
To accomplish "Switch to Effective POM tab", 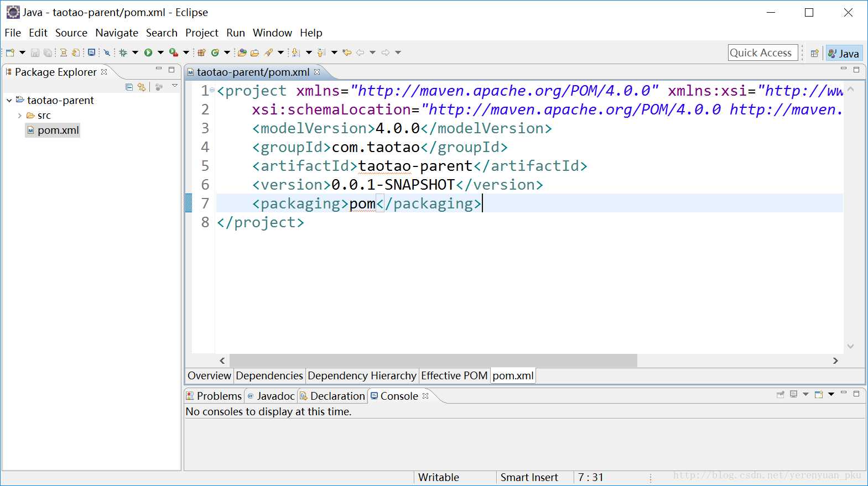I will click(x=454, y=375).
